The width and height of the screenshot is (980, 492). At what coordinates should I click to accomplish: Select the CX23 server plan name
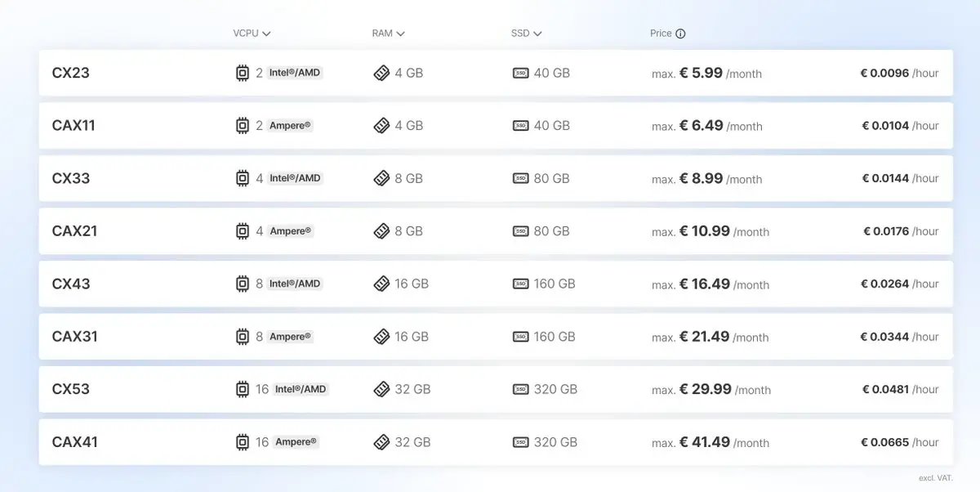71,73
